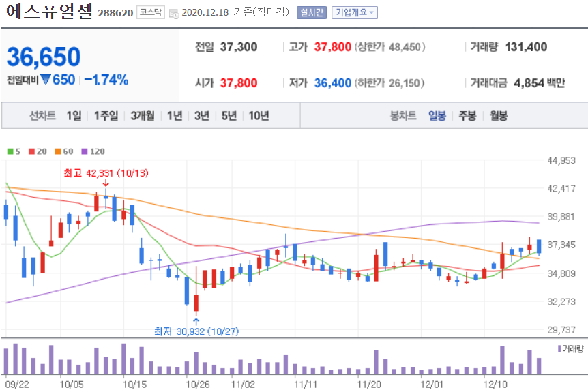
Task: Click the 44,953 price axis label
Action: pyautogui.click(x=561, y=160)
